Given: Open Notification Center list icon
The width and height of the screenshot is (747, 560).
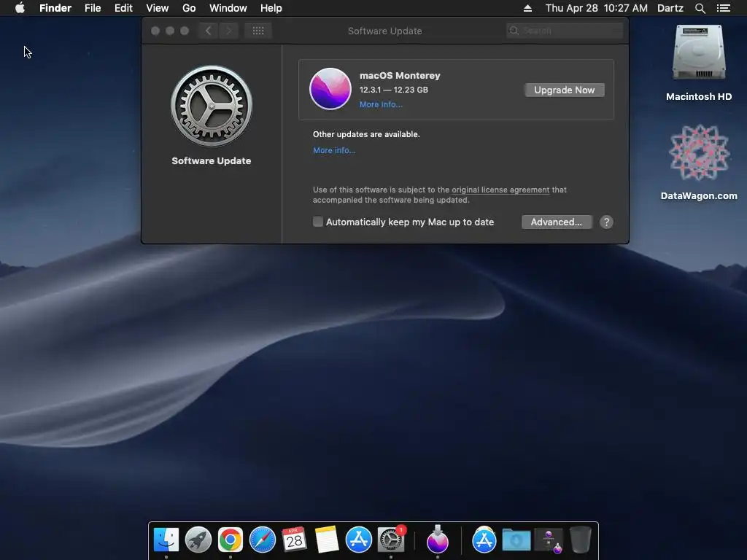Looking at the screenshot, I should point(723,8).
